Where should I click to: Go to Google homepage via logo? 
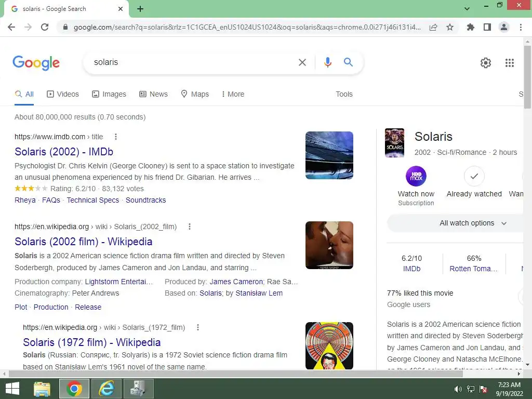[x=36, y=63]
